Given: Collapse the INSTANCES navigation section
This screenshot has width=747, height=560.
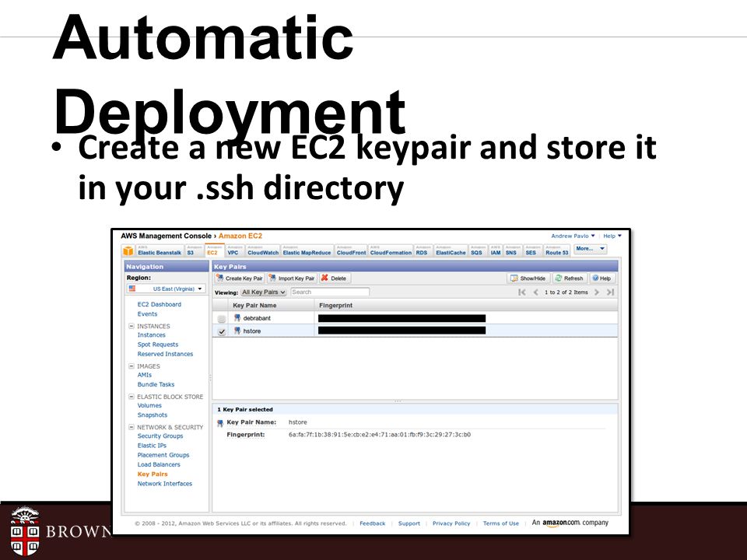Looking at the screenshot, I should coord(132,326).
